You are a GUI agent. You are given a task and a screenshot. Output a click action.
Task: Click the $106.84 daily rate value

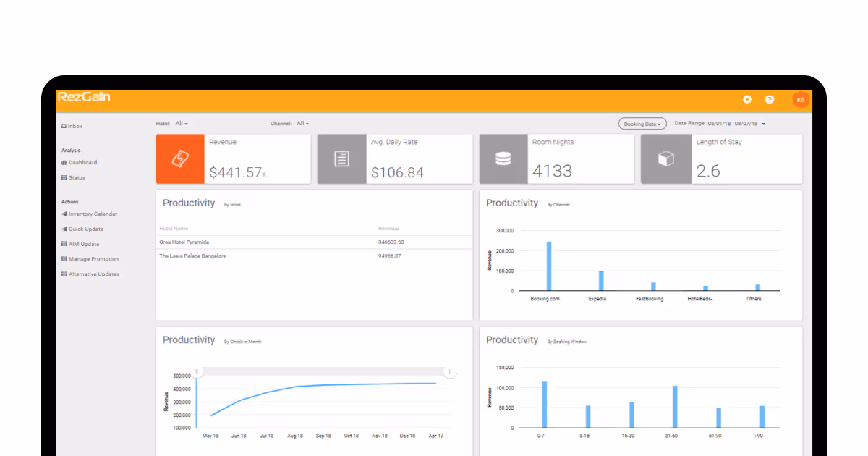(397, 172)
